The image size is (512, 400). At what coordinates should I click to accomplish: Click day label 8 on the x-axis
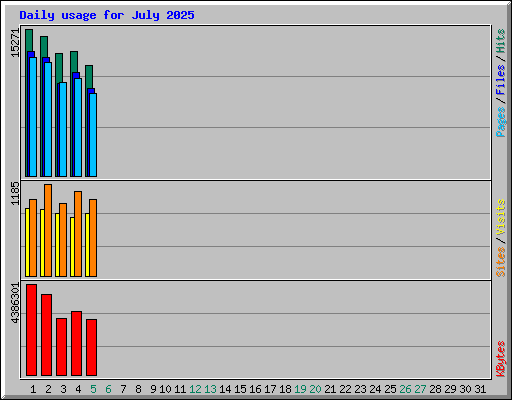[138, 389]
